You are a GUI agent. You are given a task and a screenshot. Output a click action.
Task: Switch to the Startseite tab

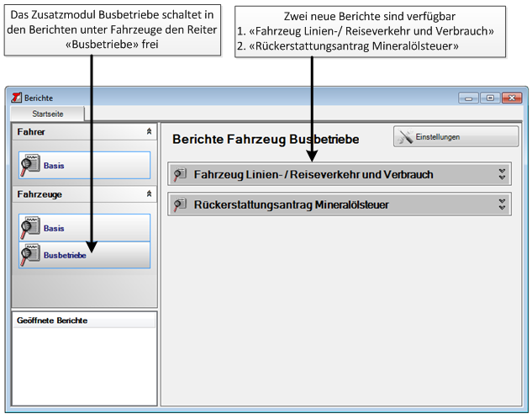46,114
